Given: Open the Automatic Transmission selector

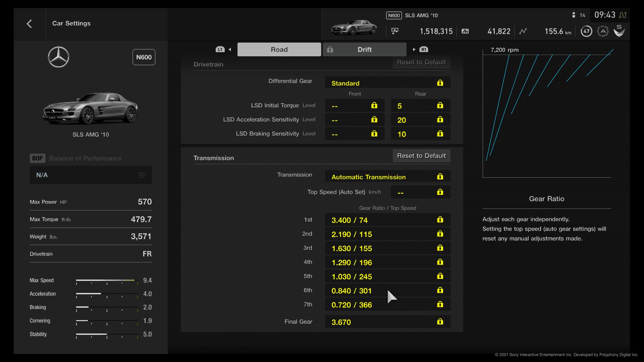Looking at the screenshot, I should click(x=387, y=177).
